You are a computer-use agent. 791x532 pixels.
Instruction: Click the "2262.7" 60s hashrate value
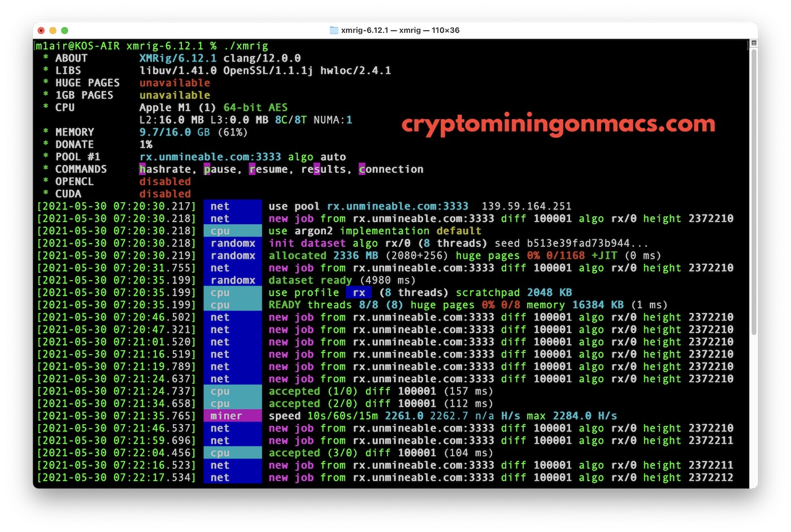pos(449,416)
